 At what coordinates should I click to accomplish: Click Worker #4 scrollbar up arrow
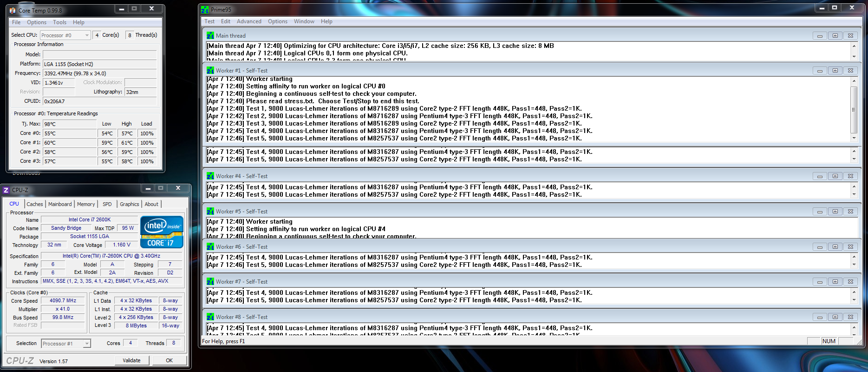pyautogui.click(x=854, y=186)
